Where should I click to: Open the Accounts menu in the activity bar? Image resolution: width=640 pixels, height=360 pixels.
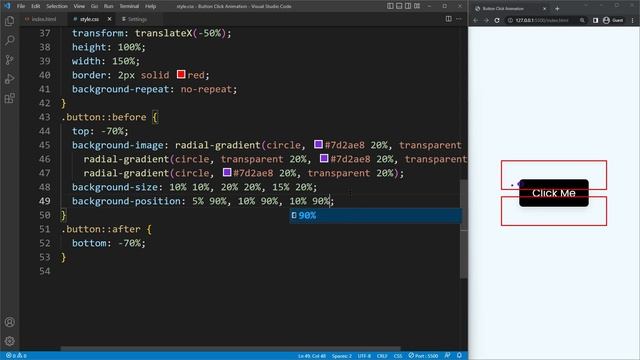coord(9,322)
